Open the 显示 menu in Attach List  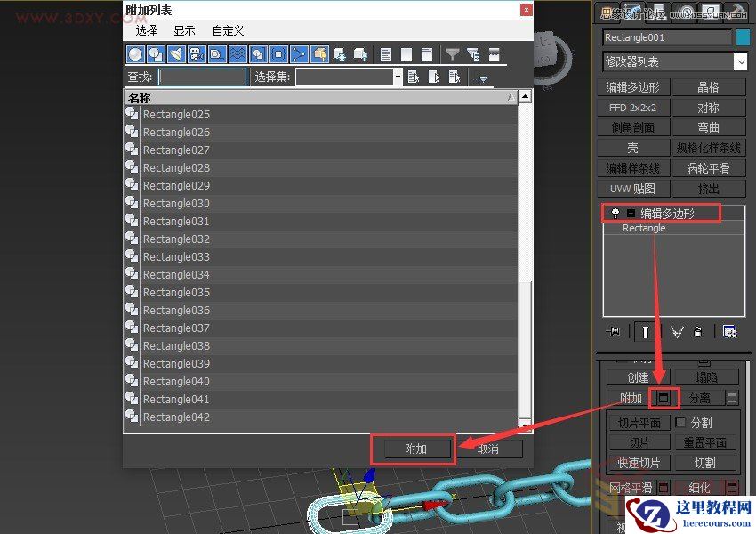point(184,30)
